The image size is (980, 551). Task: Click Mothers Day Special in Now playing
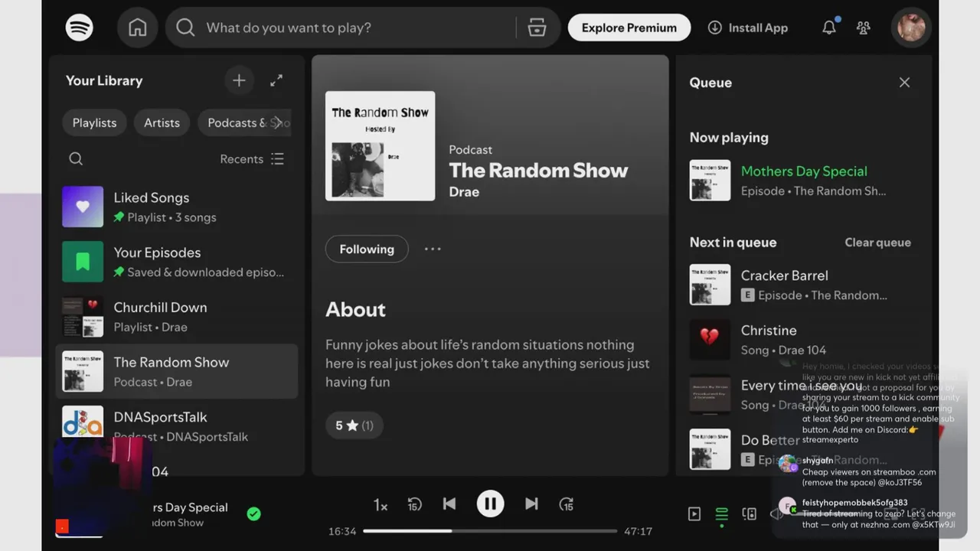coord(804,171)
